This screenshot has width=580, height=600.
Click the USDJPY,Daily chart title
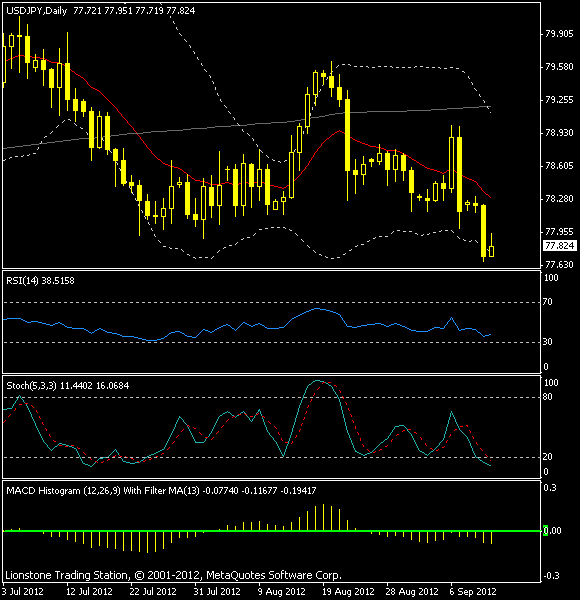37,11
